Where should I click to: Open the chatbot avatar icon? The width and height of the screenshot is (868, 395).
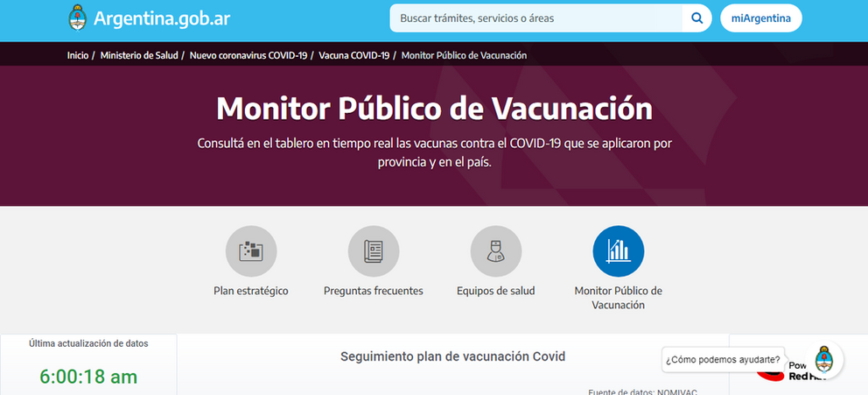pyautogui.click(x=823, y=360)
